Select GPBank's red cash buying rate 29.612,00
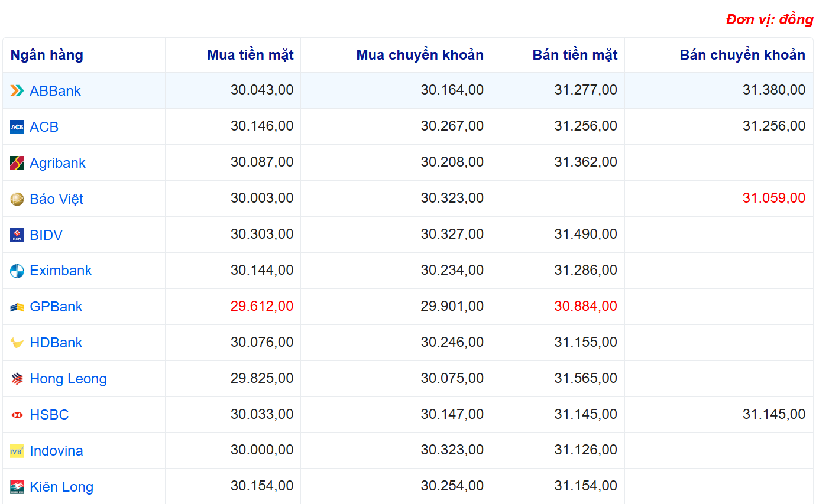 point(262,306)
